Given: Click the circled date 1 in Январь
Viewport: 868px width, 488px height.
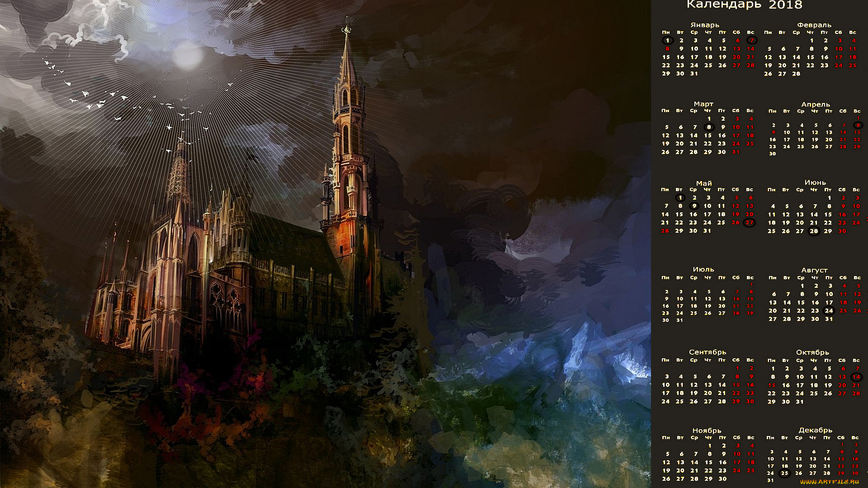Looking at the screenshot, I should 667,40.
